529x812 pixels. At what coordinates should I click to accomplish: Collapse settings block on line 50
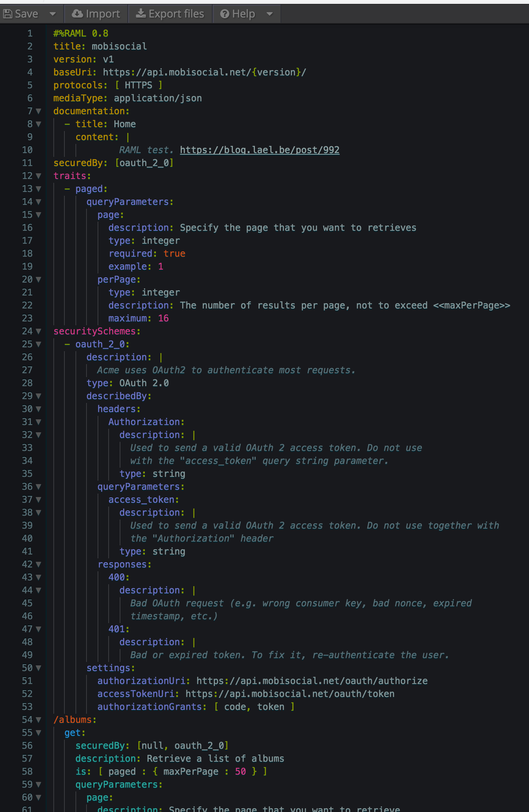pyautogui.click(x=38, y=668)
